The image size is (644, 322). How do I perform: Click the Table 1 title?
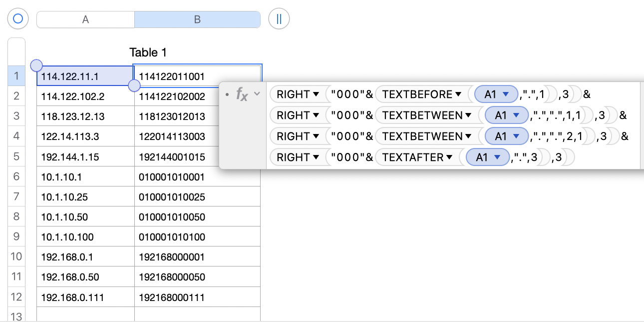[148, 52]
